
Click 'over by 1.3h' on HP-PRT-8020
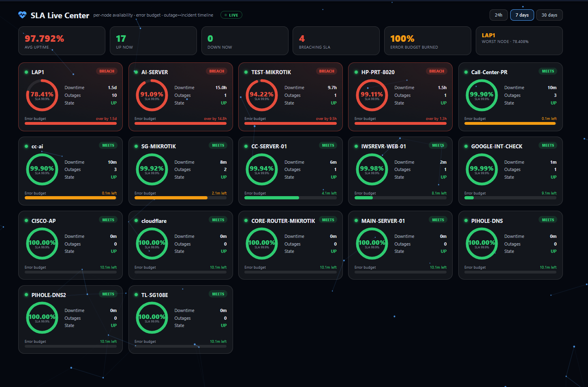[436, 119]
